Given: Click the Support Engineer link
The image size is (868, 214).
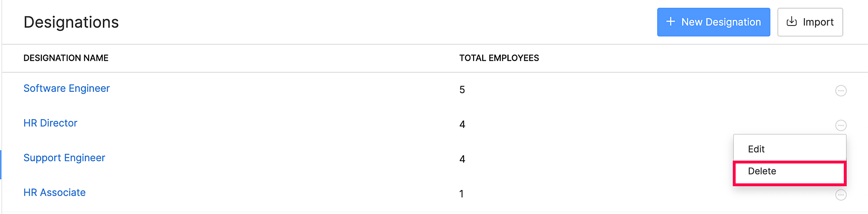Looking at the screenshot, I should coord(64,158).
